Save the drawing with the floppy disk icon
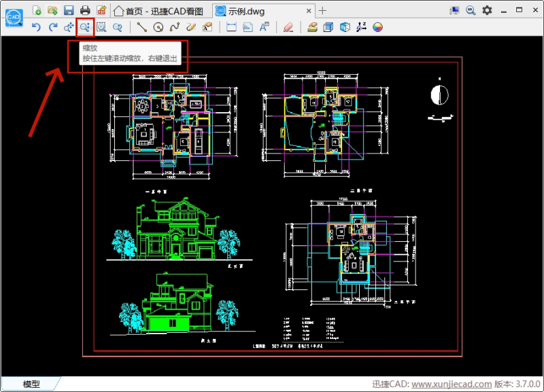The width and height of the screenshot is (544, 392). click(x=69, y=10)
